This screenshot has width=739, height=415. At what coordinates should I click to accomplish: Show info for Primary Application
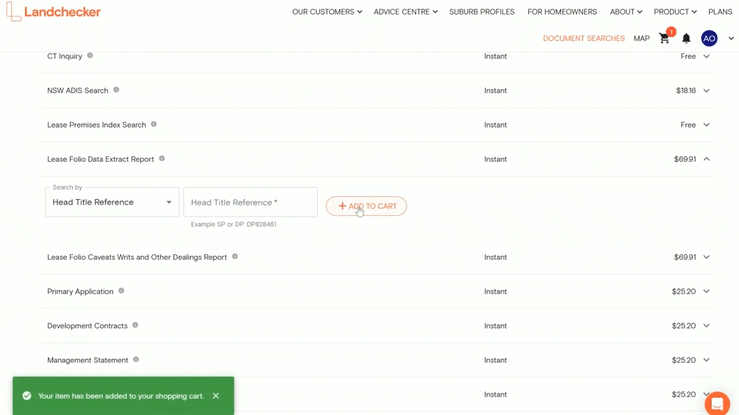(122, 291)
